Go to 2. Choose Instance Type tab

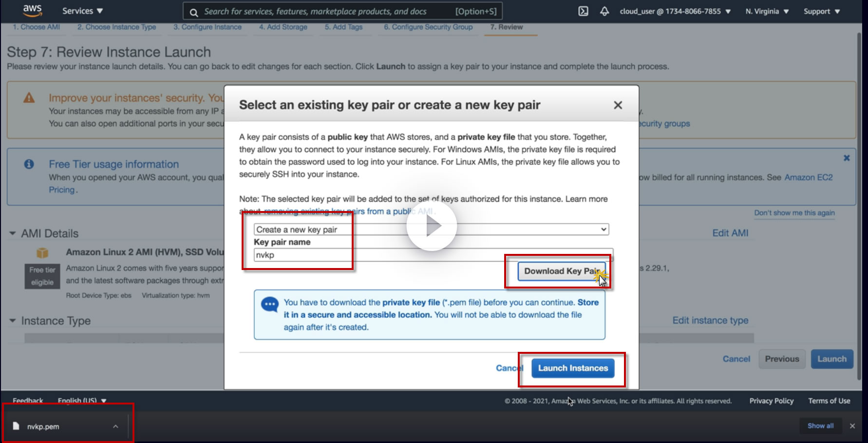tap(116, 27)
